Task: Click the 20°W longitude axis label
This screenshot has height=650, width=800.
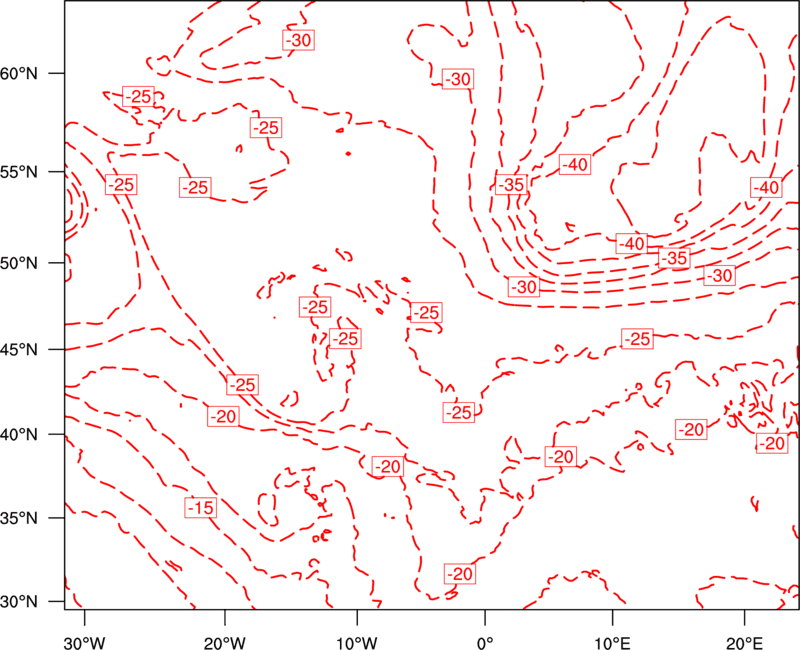Action: coord(224,642)
